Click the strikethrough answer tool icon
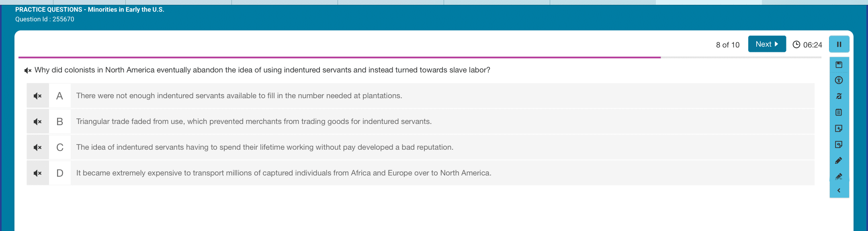This screenshot has height=231, width=868. click(x=839, y=96)
